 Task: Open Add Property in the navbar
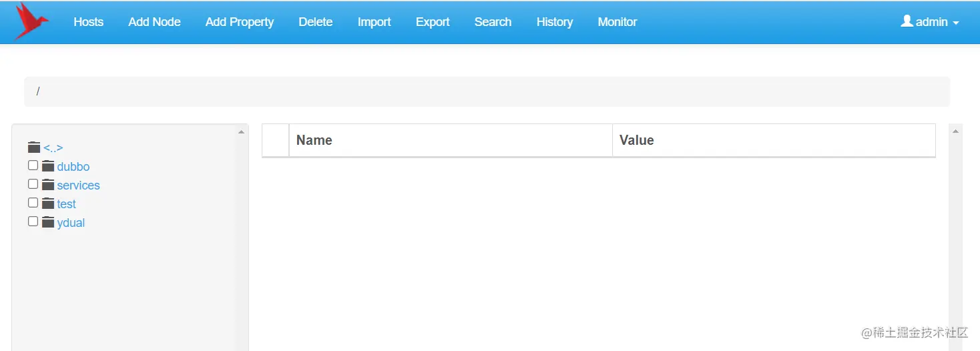pos(240,22)
